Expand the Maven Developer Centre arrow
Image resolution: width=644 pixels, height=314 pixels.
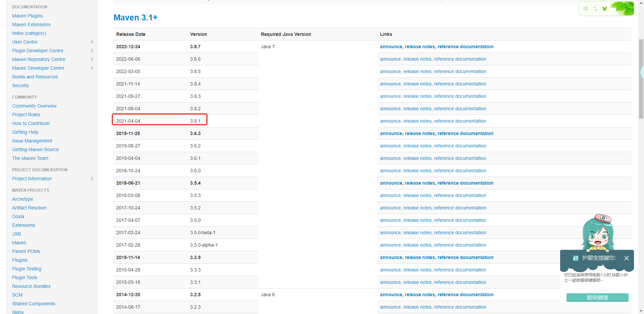click(x=92, y=68)
